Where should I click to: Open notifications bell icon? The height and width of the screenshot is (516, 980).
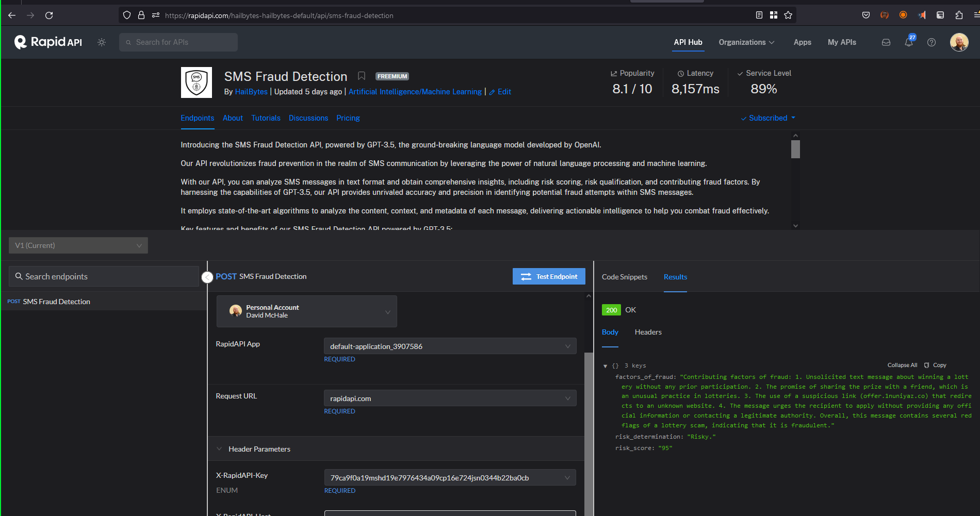909,42
